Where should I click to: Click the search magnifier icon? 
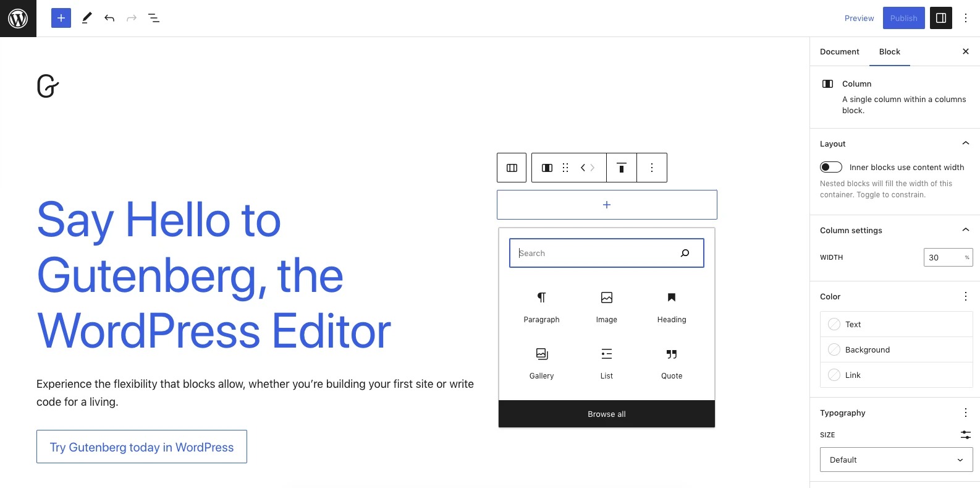tap(685, 253)
